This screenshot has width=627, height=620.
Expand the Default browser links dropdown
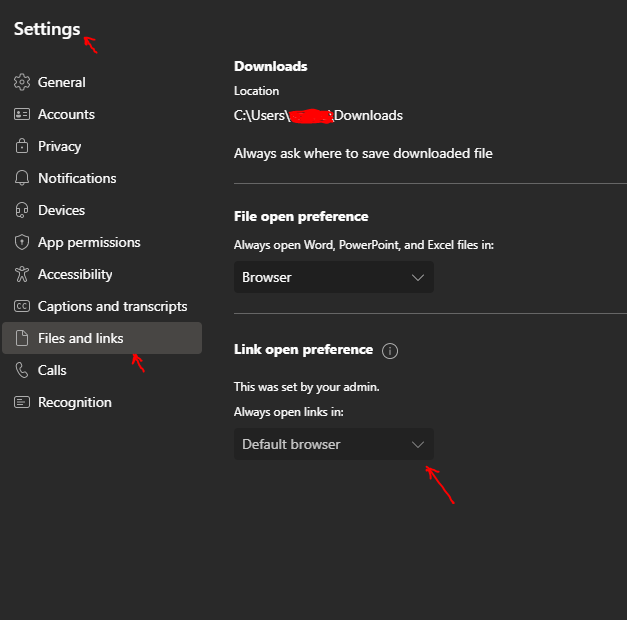(x=333, y=444)
